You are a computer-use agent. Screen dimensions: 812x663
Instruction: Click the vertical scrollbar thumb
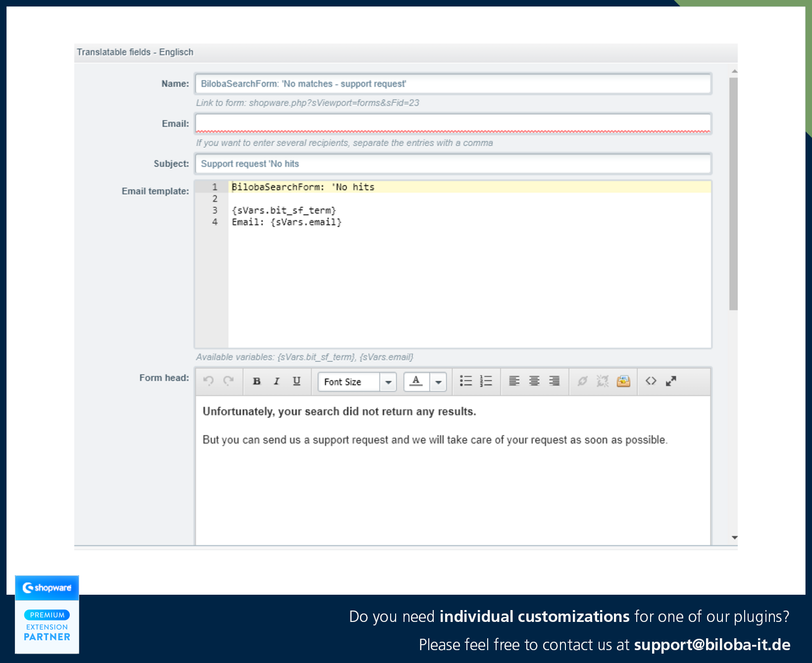coord(734,194)
